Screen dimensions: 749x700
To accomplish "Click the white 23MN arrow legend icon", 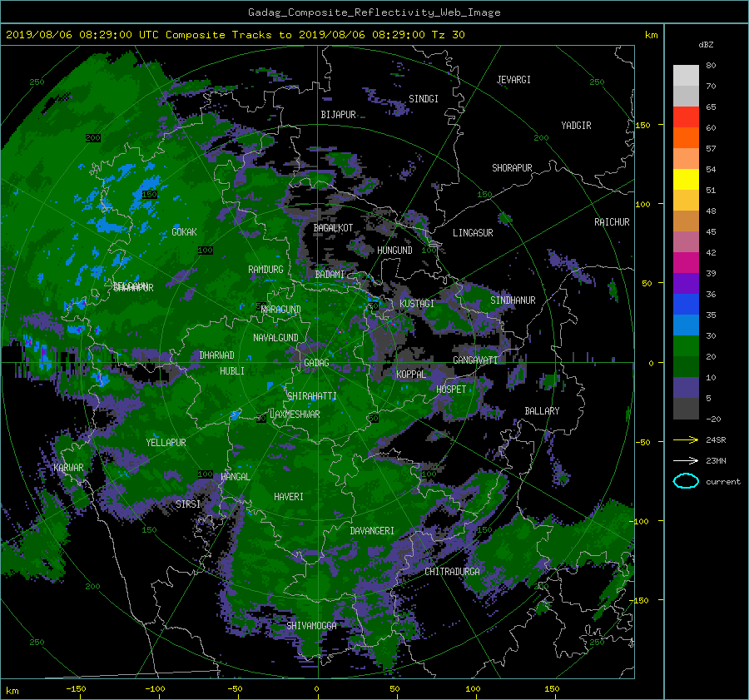I will [686, 460].
